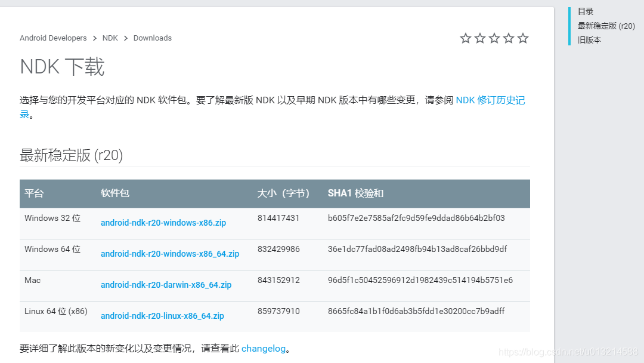Select checksum starting 36e1dc77fad08
Screen dimensions: 644x363
[x=417, y=249]
